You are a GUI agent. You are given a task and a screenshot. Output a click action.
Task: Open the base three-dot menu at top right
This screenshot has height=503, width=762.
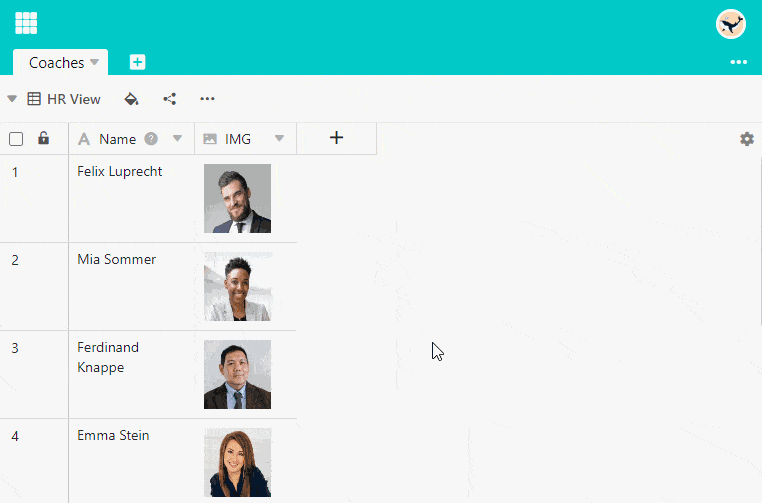pyautogui.click(x=738, y=62)
